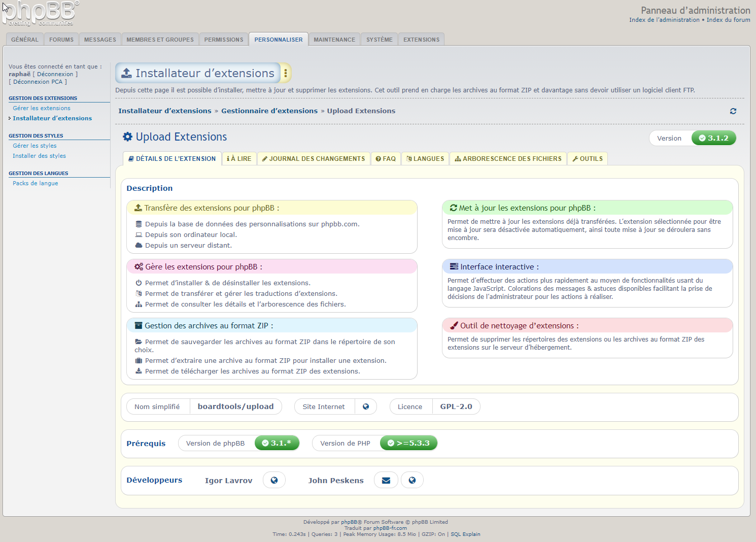Click the green 3.1.2 version badge
756x542 pixels.
713,138
